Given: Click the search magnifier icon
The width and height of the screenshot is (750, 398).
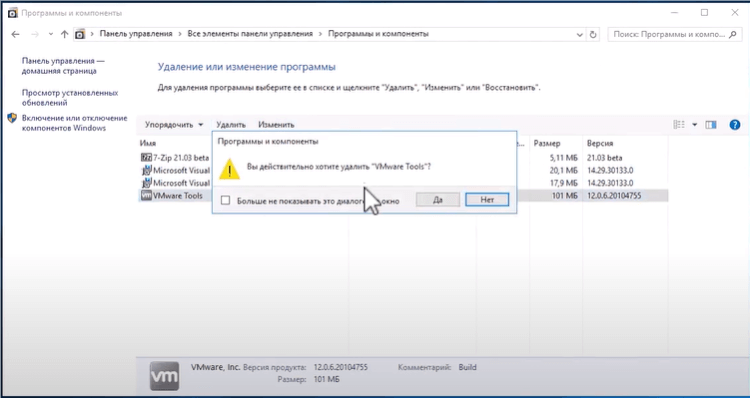Looking at the screenshot, I should pyautogui.click(x=733, y=34).
